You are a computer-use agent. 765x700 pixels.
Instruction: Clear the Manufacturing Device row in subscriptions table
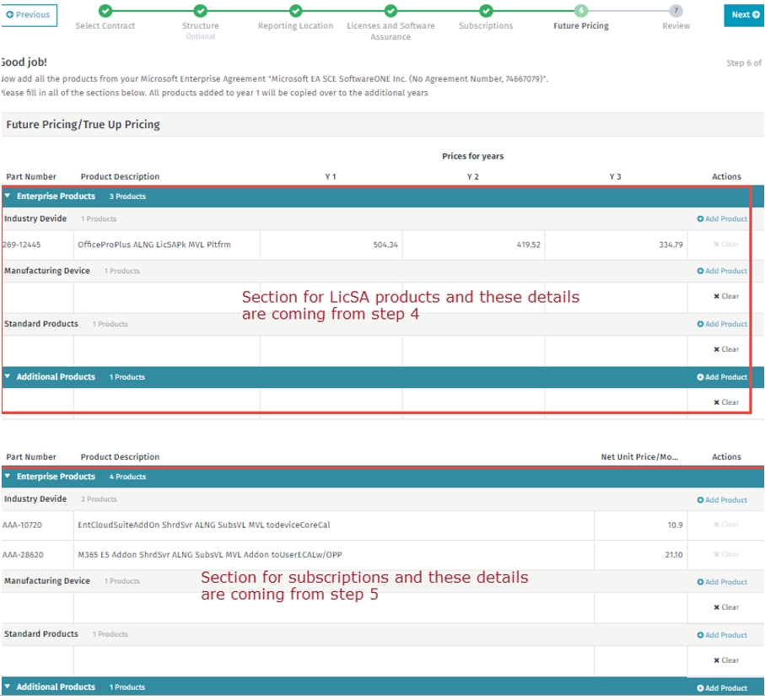point(726,607)
